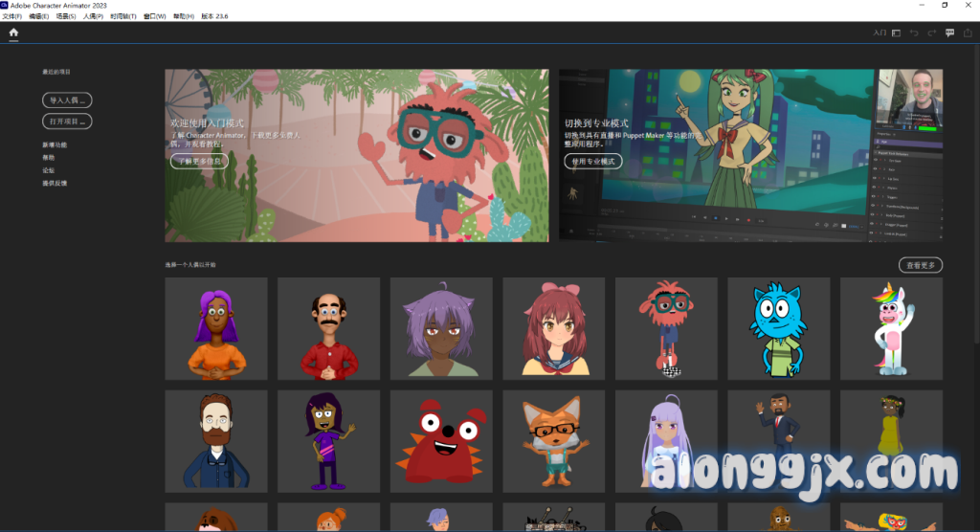Open the 论坛 forum link
The height and width of the screenshot is (532, 980).
[x=49, y=169]
